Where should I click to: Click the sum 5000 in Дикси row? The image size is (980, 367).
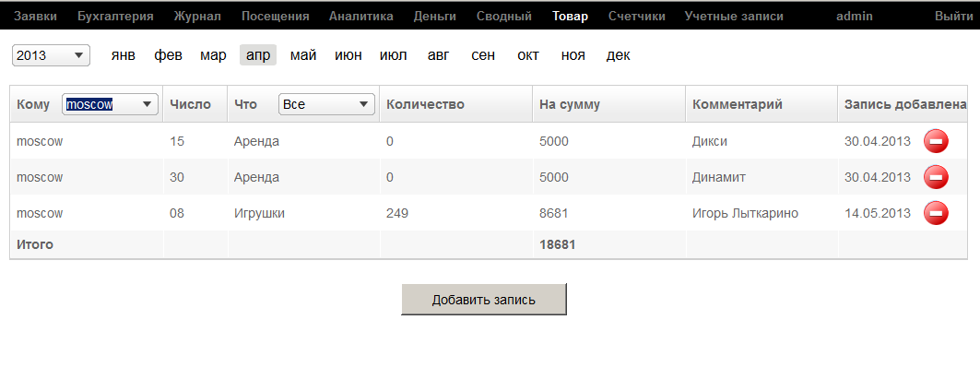554,141
